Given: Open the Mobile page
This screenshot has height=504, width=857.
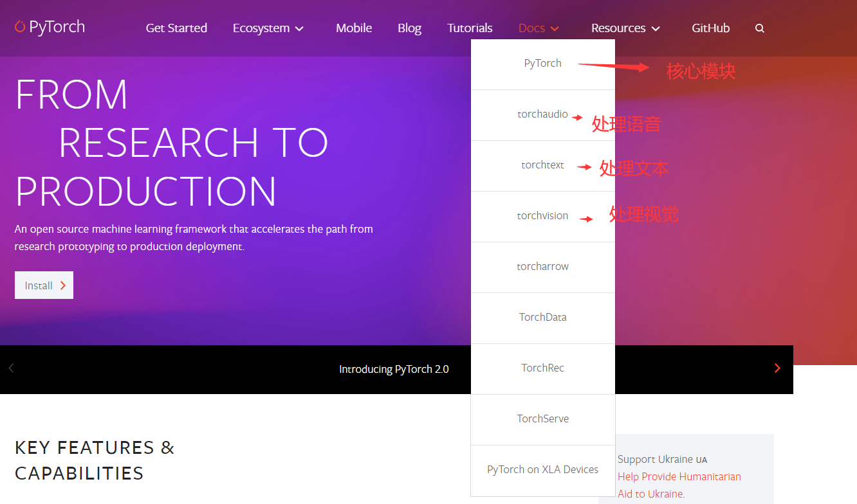Looking at the screenshot, I should tap(354, 28).
